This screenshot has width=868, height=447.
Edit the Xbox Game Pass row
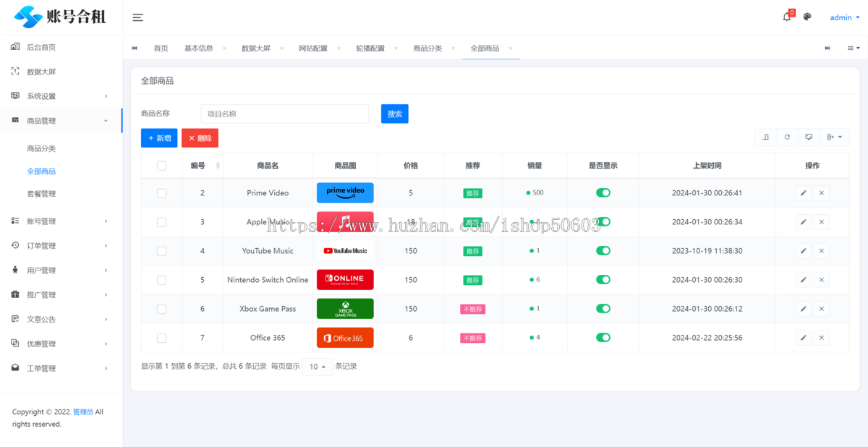coord(803,309)
